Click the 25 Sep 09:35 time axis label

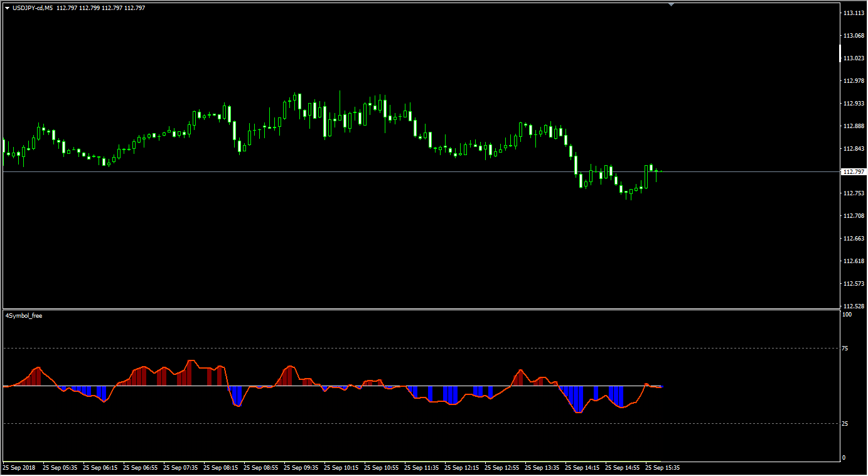click(301, 468)
